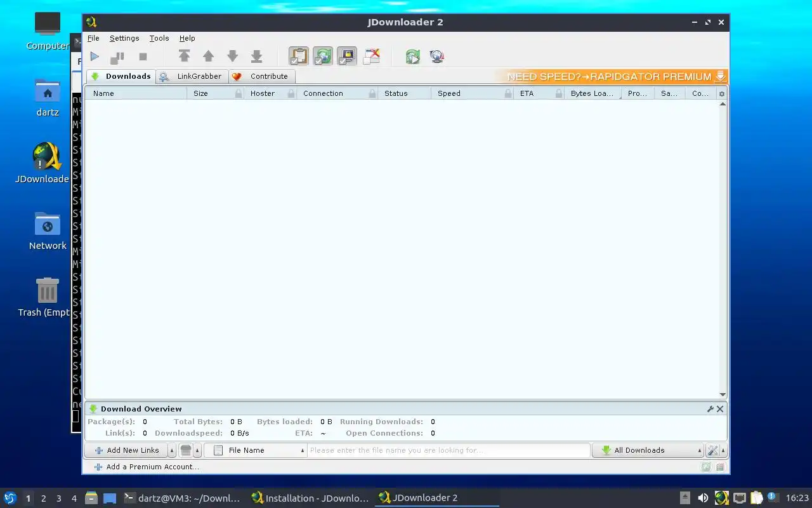Switch to the LinkGrabber tab
This screenshot has height=508, width=812.
pos(192,76)
